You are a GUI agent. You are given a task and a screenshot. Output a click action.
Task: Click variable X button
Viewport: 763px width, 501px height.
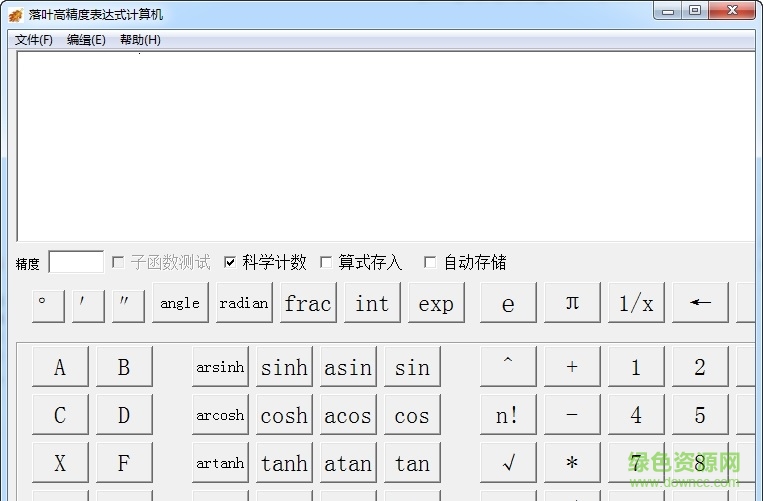click(x=60, y=462)
